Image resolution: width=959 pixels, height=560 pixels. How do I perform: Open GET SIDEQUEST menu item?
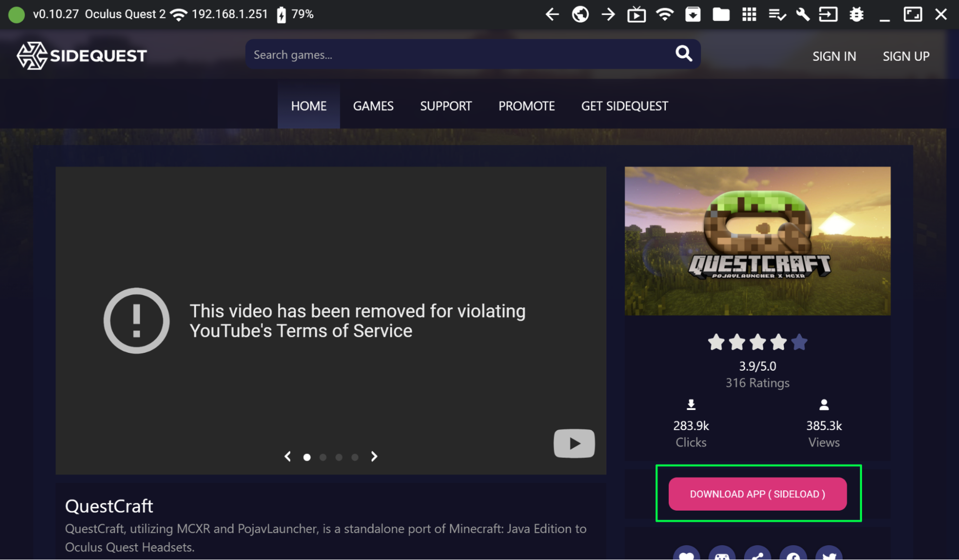tap(625, 106)
